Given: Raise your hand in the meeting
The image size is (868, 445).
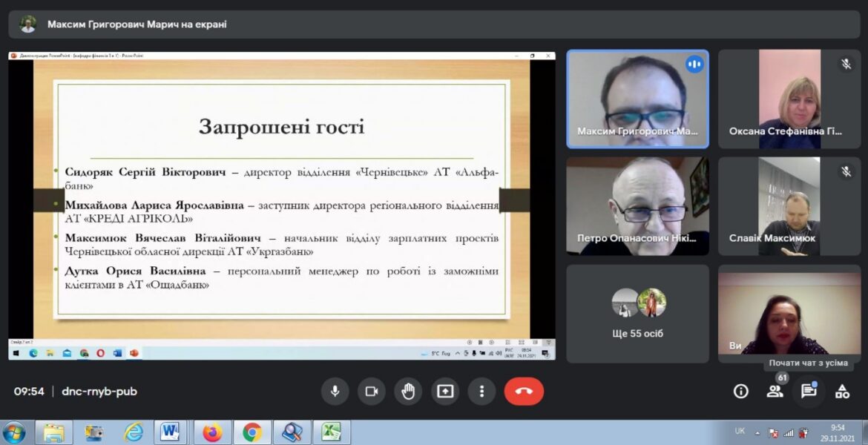Looking at the screenshot, I should click(x=408, y=392).
